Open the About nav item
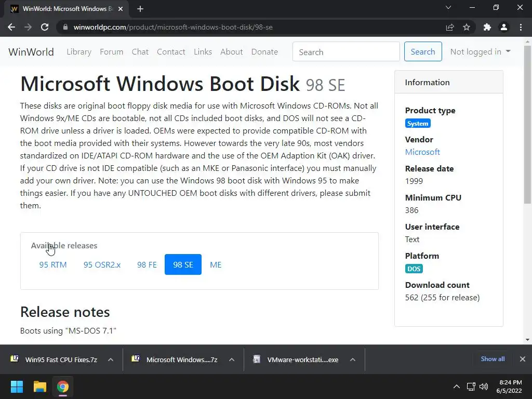Screen dimensions: 532x399 pos(232,52)
